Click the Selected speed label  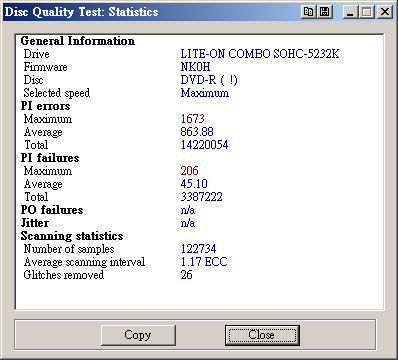click(x=57, y=93)
